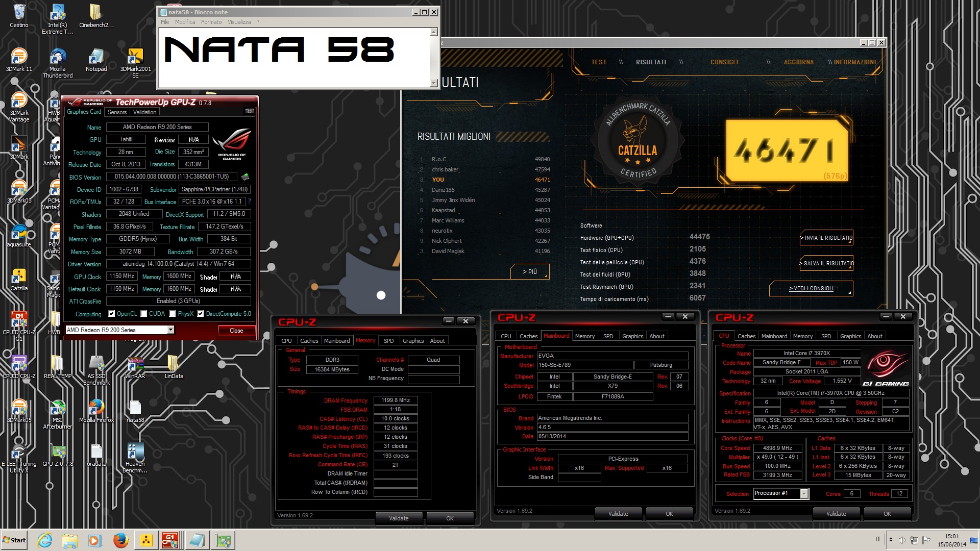This screenshot has width=980, height=551.
Task: Launch MSI Afterburner desktop shortcut
Action: [57, 414]
